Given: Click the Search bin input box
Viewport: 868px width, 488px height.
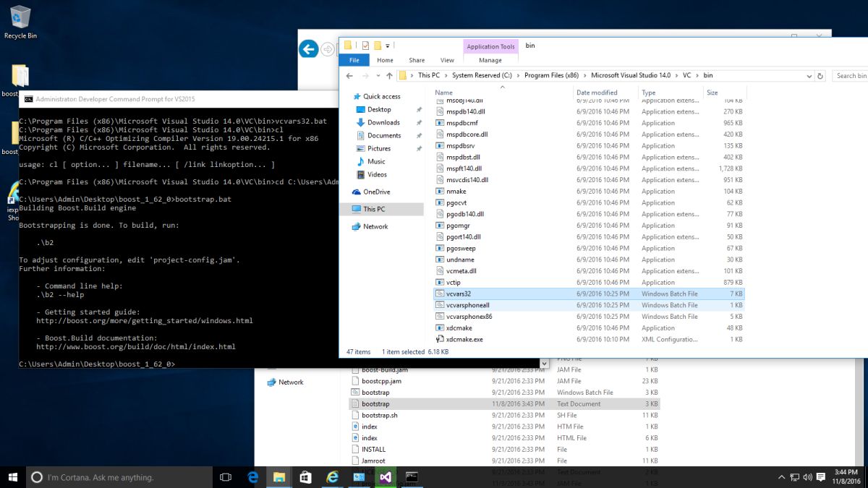Looking at the screenshot, I should click(x=849, y=75).
